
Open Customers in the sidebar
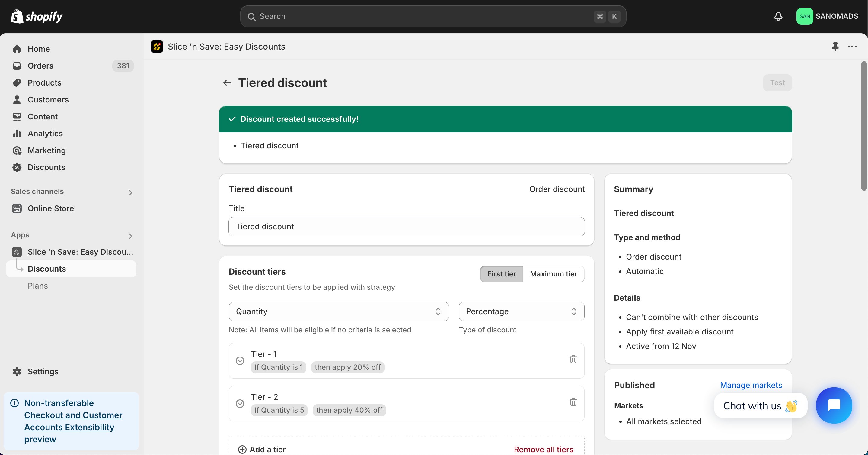tap(48, 99)
